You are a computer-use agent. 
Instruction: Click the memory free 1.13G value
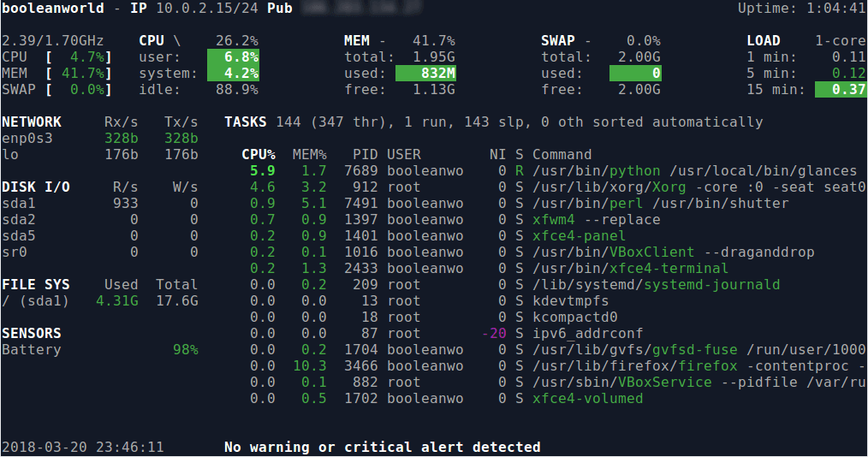pyautogui.click(x=434, y=89)
